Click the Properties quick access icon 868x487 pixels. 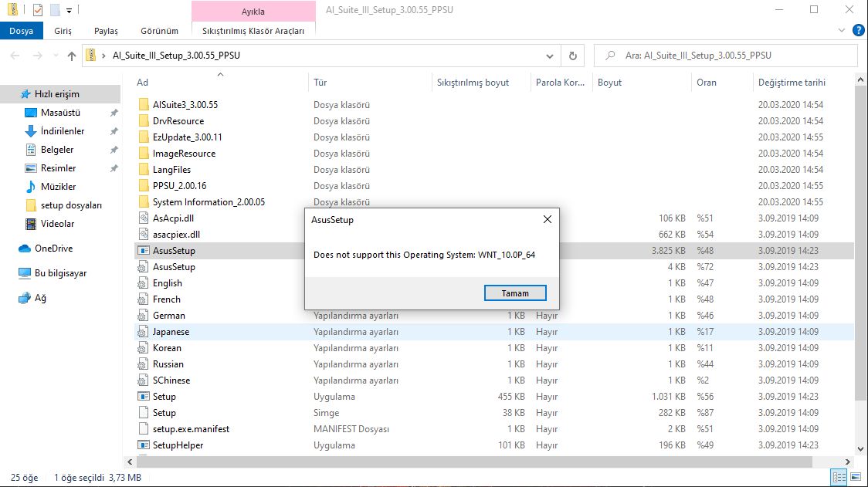[x=38, y=10]
